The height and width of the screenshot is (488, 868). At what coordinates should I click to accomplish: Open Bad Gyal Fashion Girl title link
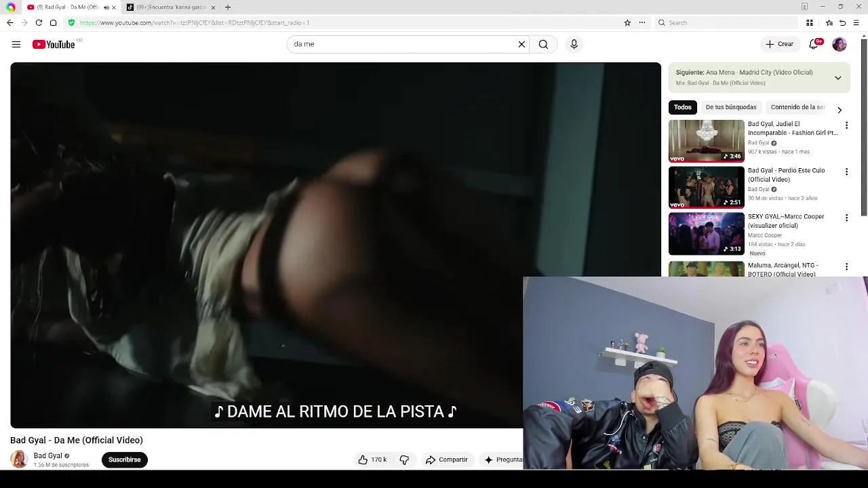(x=793, y=129)
